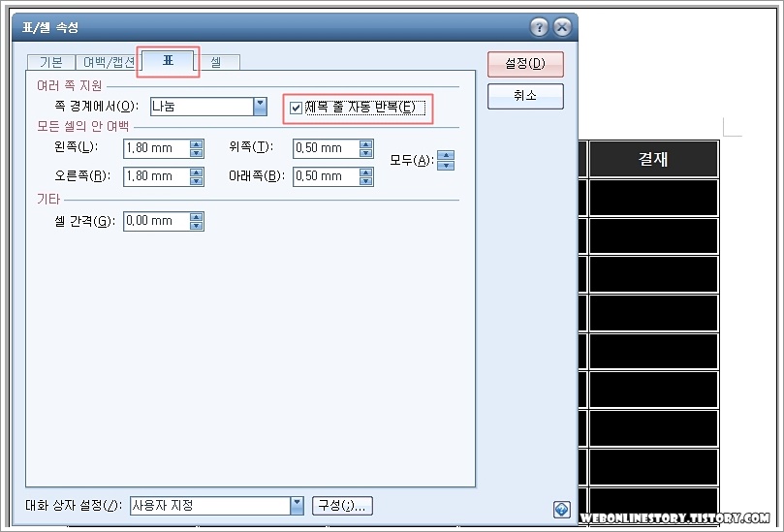Close the 표/셀 속성 dialog with X icon
The height and width of the screenshot is (532, 784).
pos(562,27)
